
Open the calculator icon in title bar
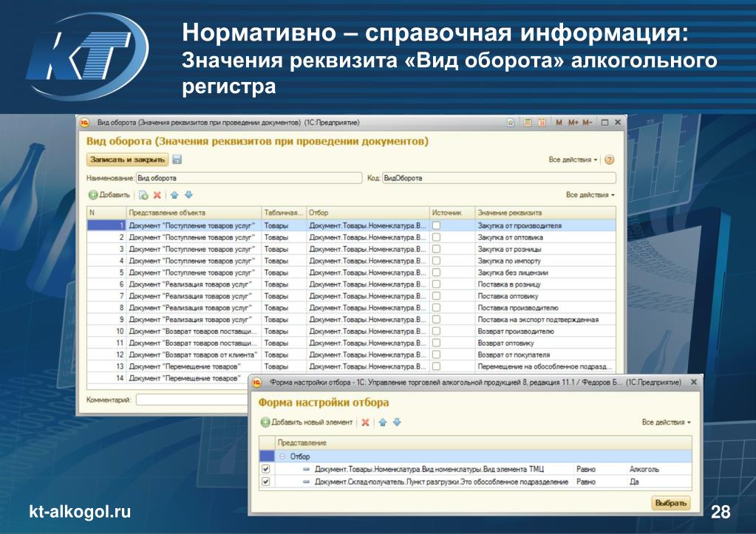528,123
